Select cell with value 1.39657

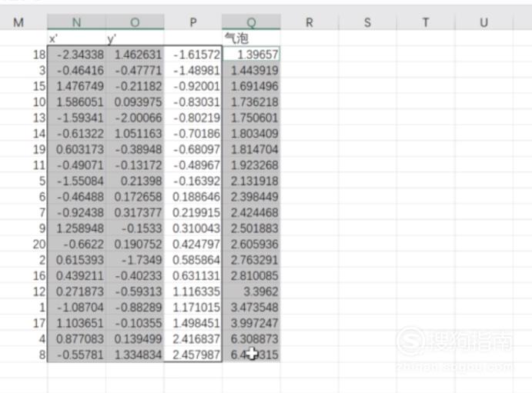click(x=252, y=54)
